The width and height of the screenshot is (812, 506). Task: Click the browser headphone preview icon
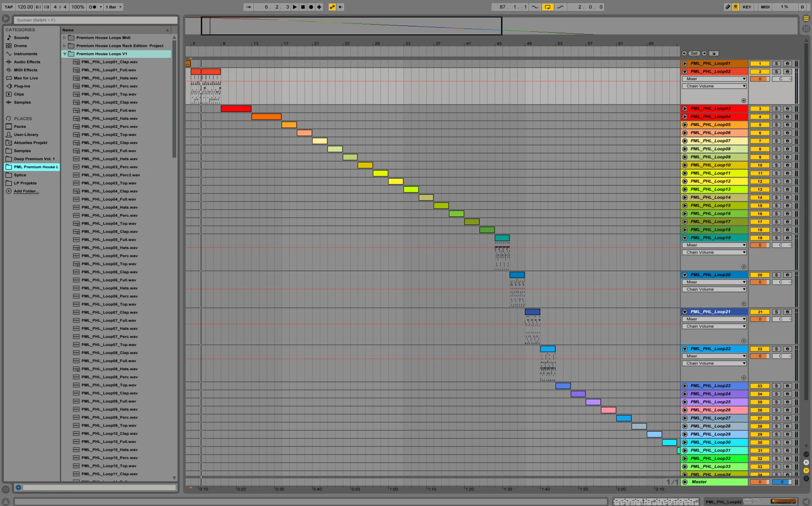point(18,487)
